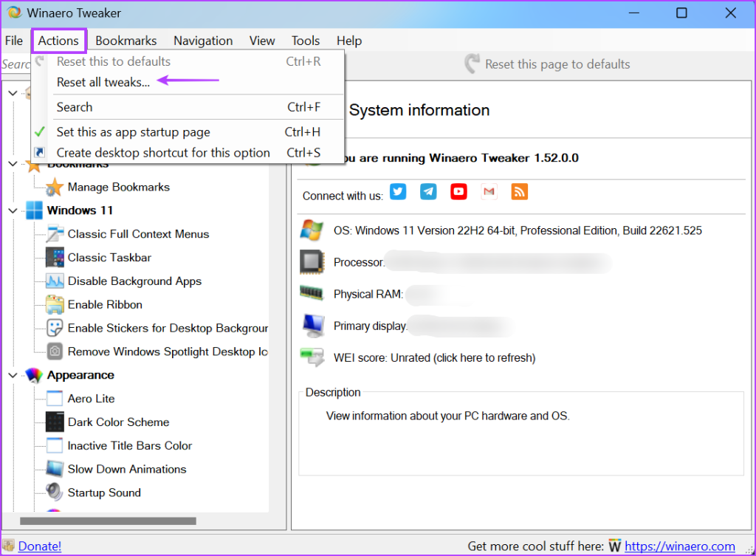This screenshot has width=756, height=556.
Task: Click the Classic Taskbar icon
Action: coord(55,258)
